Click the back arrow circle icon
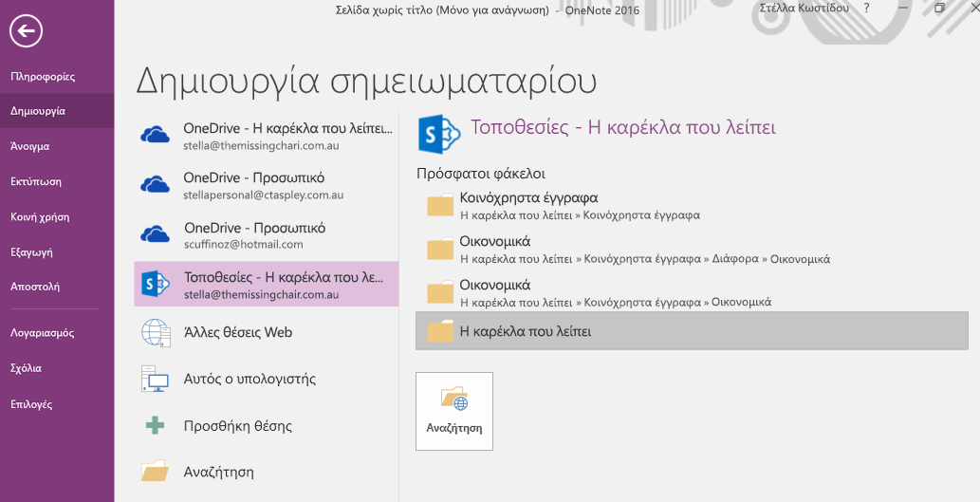The width and height of the screenshot is (980, 502). [x=27, y=30]
